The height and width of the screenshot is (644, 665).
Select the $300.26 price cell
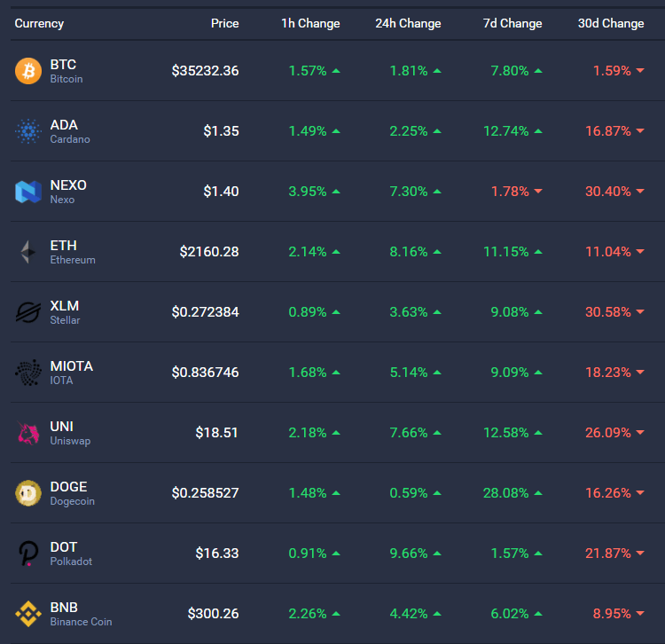(x=214, y=614)
